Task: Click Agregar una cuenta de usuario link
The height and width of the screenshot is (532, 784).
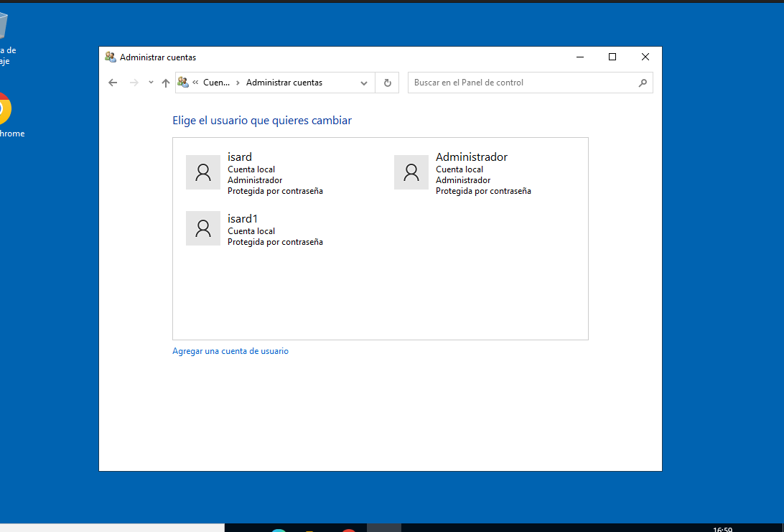Action: point(230,351)
